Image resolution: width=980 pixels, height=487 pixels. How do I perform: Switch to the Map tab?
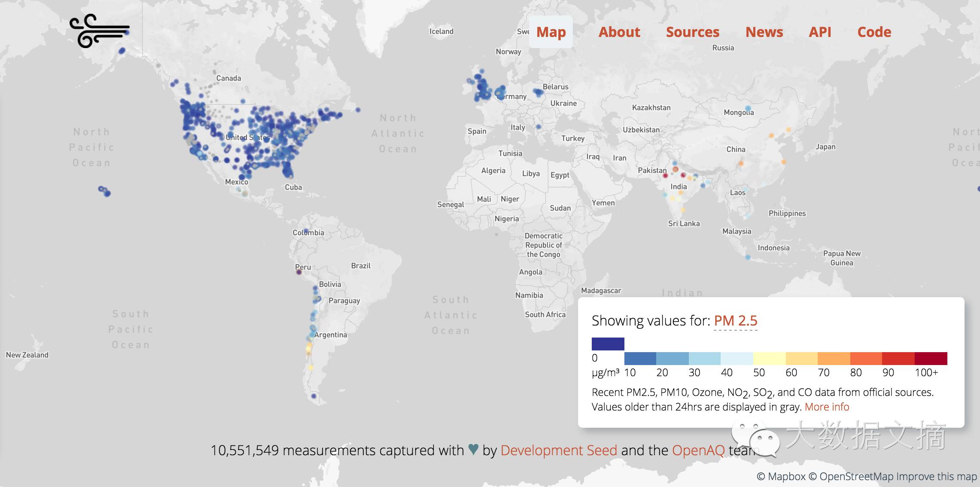click(551, 32)
